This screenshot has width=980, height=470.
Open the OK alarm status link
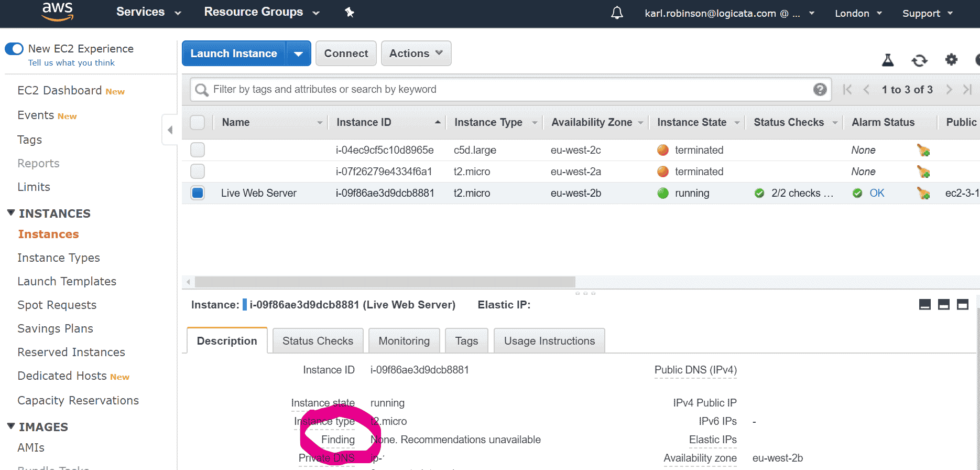pos(877,193)
